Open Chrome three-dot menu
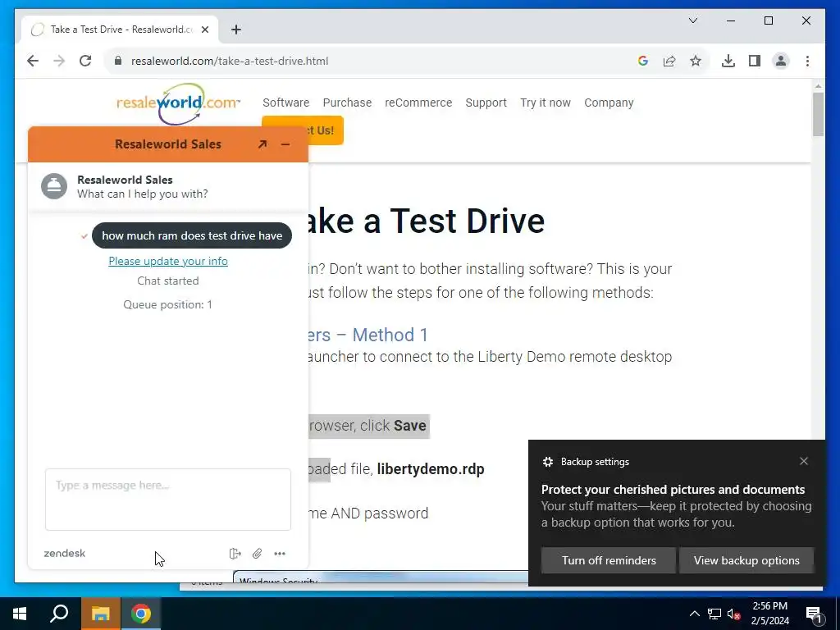Screen dimensions: 840x630 coord(807,61)
